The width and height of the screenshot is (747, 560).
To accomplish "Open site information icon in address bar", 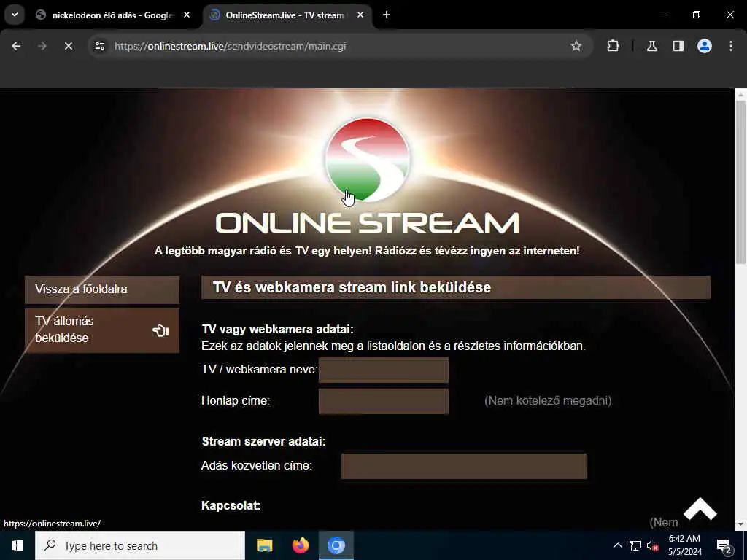I will [99, 46].
